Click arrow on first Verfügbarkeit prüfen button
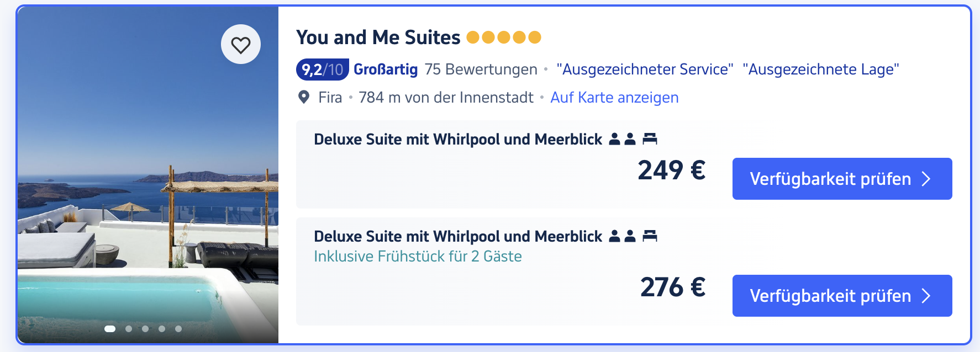Viewport: 980px width, 352px height. tap(926, 179)
